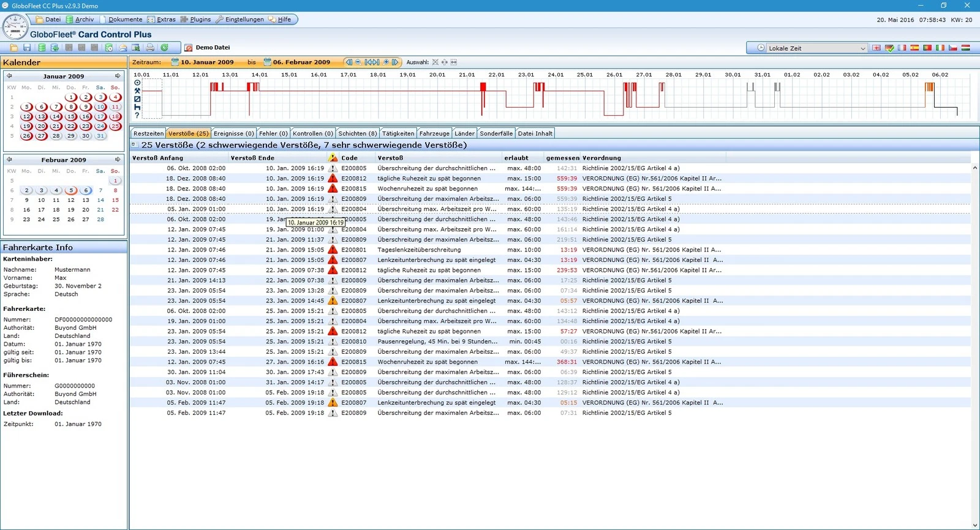Select day 5 in Februar 2009 calendar

pos(71,190)
